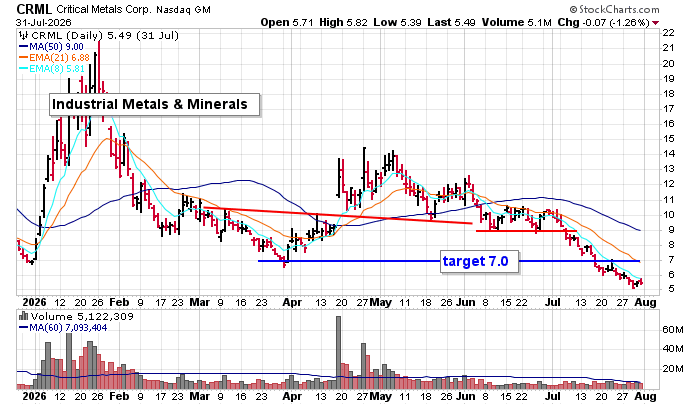Screen dimensions: 700x405
Task: Click the 'May' label on volume date axis
Action: [x=380, y=396]
